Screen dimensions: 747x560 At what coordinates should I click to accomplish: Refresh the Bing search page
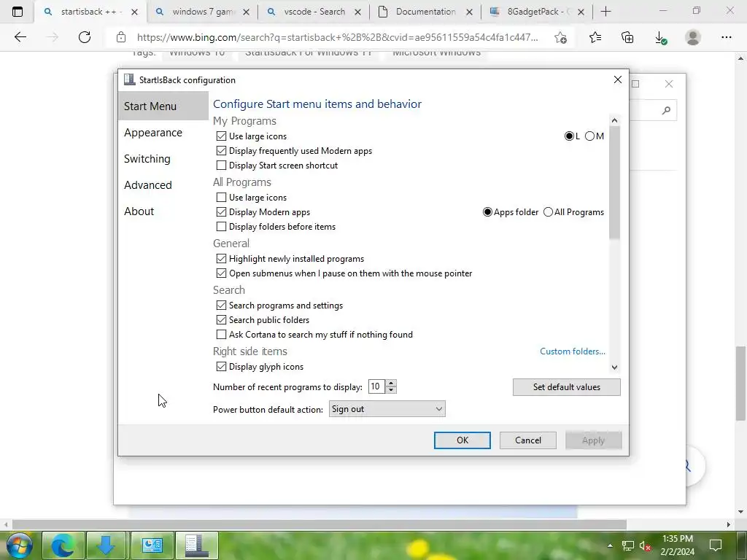pos(85,37)
